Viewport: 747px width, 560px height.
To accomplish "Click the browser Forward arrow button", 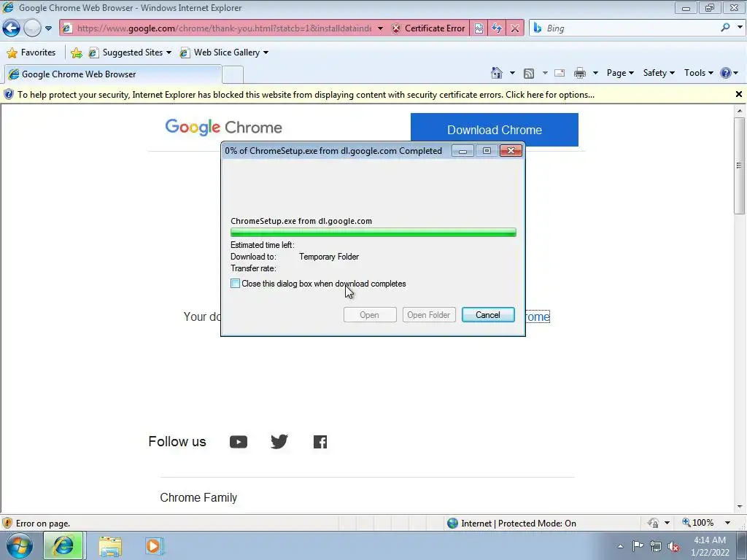I will 32,28.
